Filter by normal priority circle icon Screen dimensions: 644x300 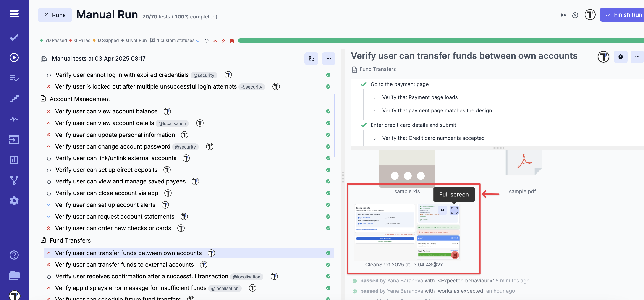pos(207,41)
